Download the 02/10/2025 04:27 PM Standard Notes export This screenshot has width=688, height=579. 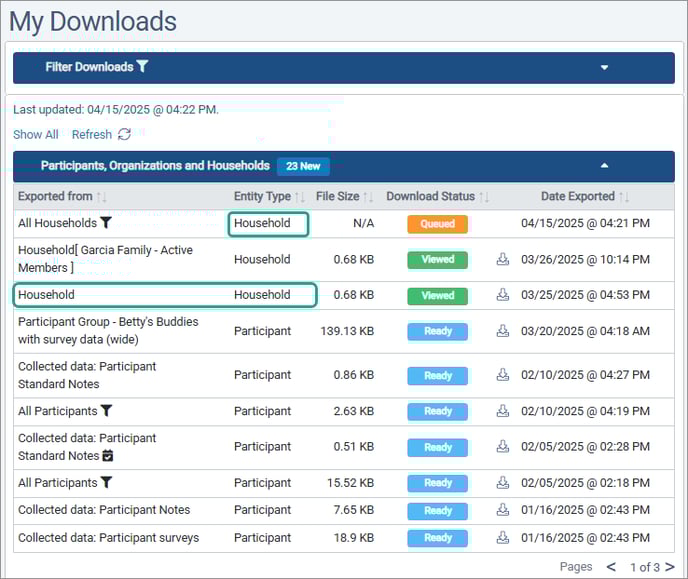tap(503, 375)
